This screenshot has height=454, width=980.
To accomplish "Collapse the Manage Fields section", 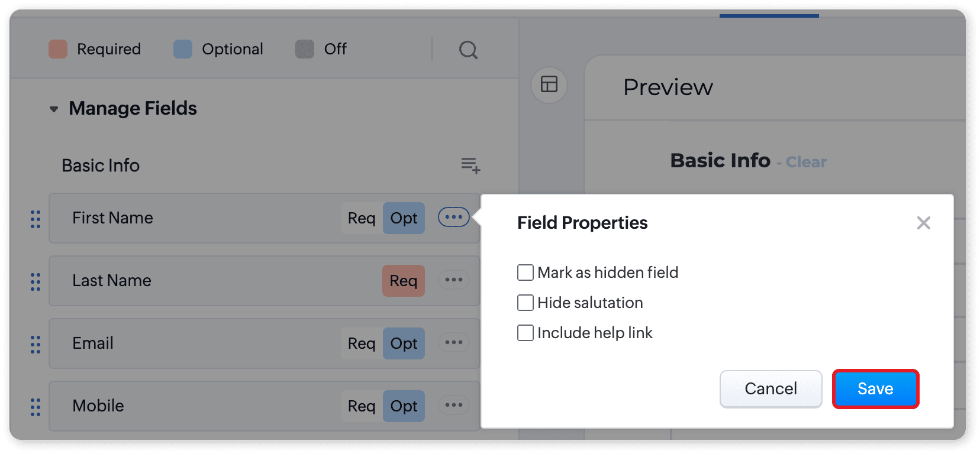I will (54, 109).
